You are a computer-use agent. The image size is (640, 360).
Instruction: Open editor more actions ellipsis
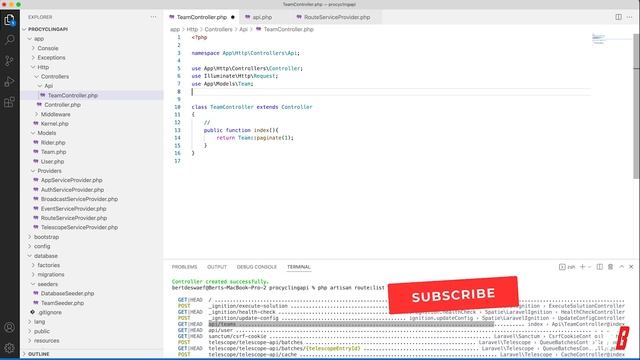point(630,17)
